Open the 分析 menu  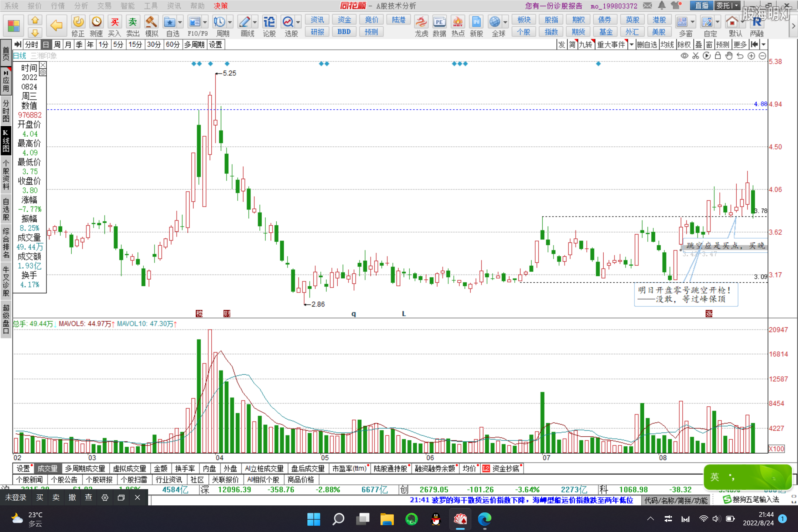click(x=81, y=6)
